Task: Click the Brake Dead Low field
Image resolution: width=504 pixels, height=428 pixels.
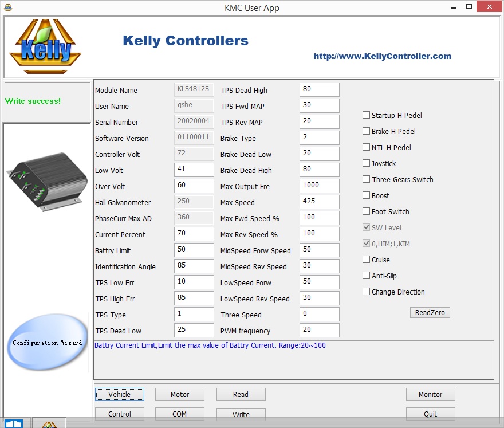Action: [319, 154]
